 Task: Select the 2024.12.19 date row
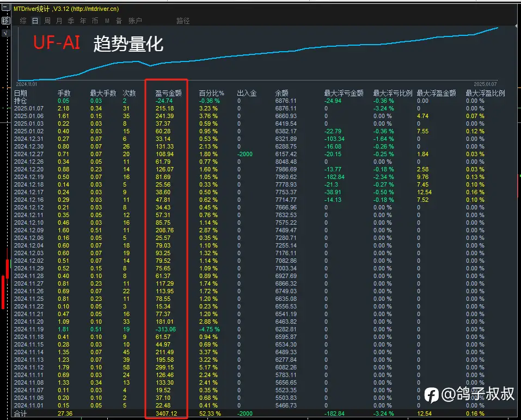pos(28,177)
